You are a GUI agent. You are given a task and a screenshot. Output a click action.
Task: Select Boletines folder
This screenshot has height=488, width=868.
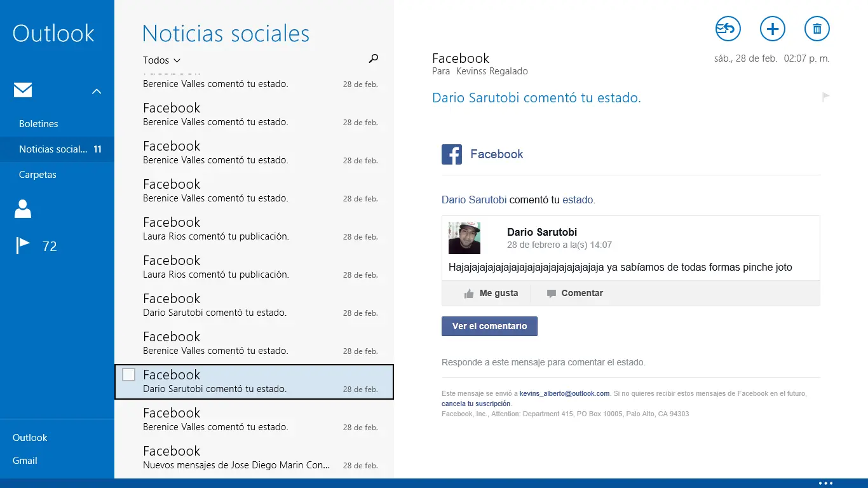[39, 124]
